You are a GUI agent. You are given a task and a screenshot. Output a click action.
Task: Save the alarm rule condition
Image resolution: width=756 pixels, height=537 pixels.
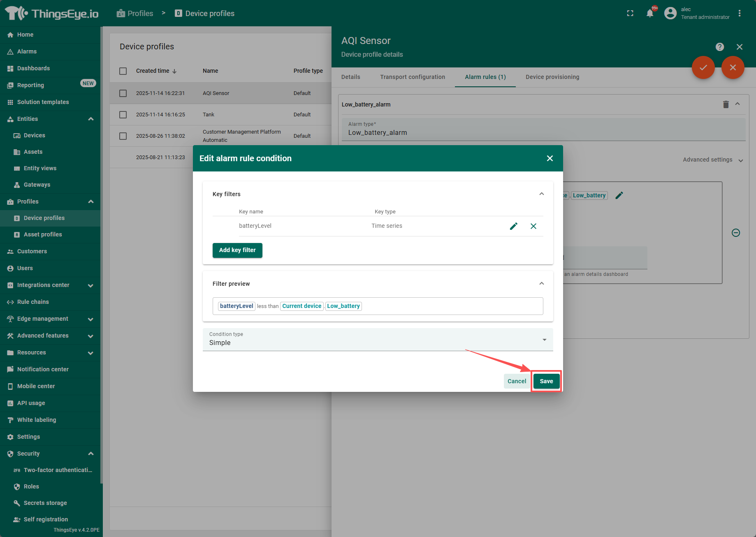coord(546,381)
